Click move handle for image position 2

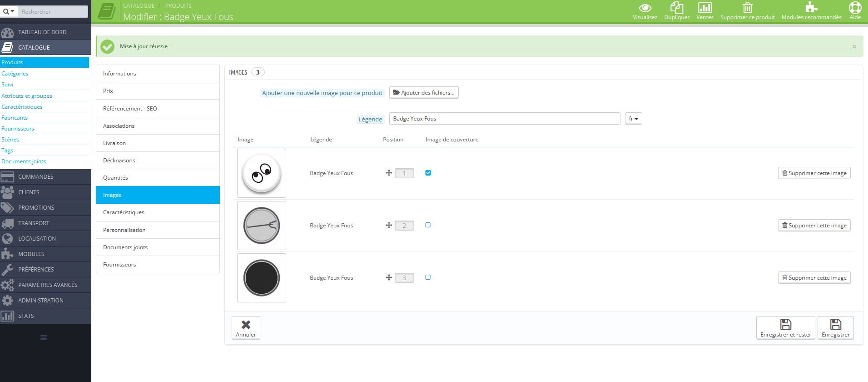pos(389,225)
